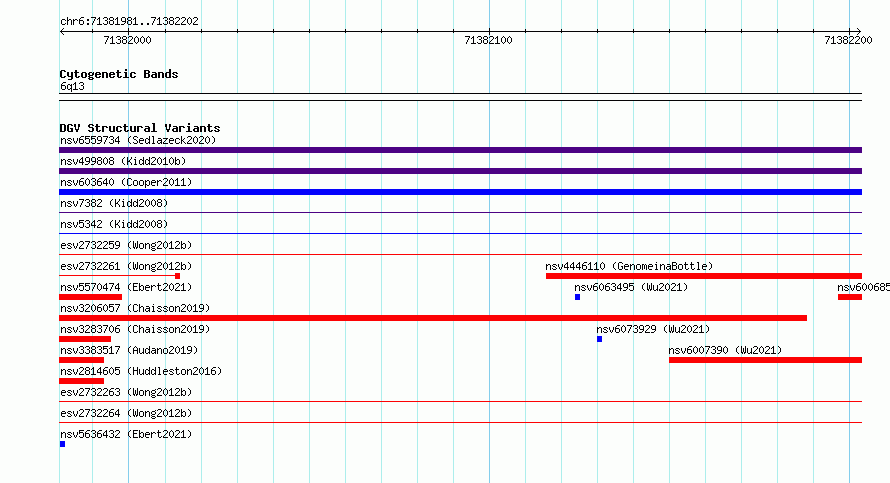Image resolution: width=890 pixels, height=483 pixels.
Task: Select the red bar for nsv2814605
Action: pyautogui.click(x=81, y=381)
